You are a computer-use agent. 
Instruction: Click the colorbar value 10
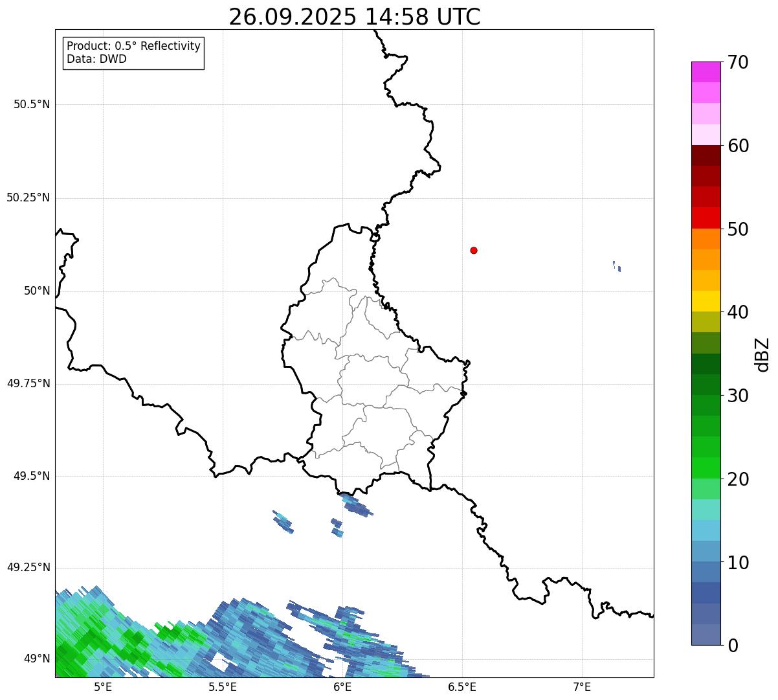pos(738,563)
